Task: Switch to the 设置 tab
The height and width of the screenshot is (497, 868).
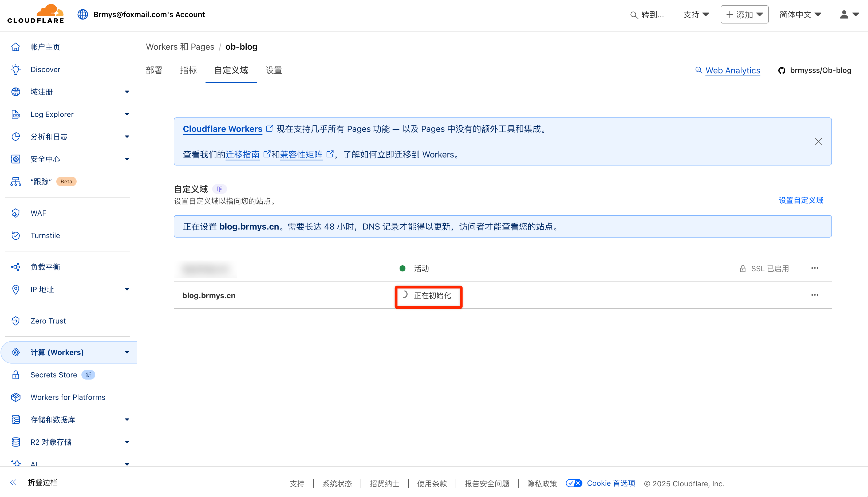Action: (x=274, y=70)
